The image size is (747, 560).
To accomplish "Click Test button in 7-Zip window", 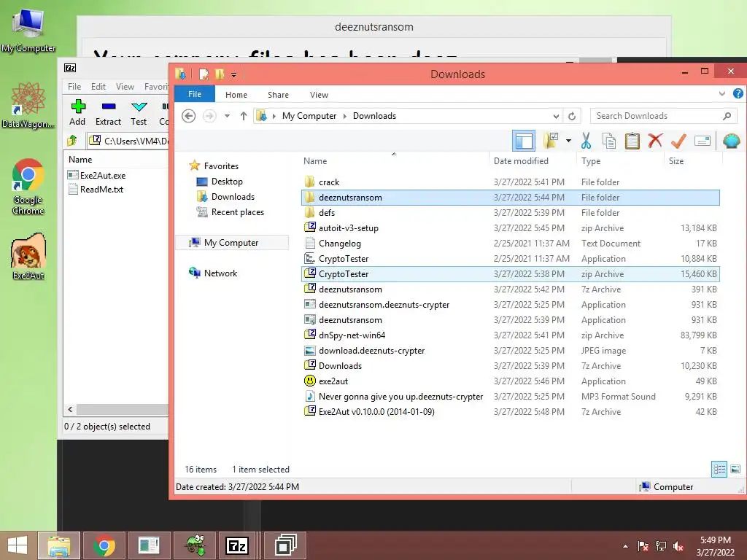I will [x=139, y=113].
